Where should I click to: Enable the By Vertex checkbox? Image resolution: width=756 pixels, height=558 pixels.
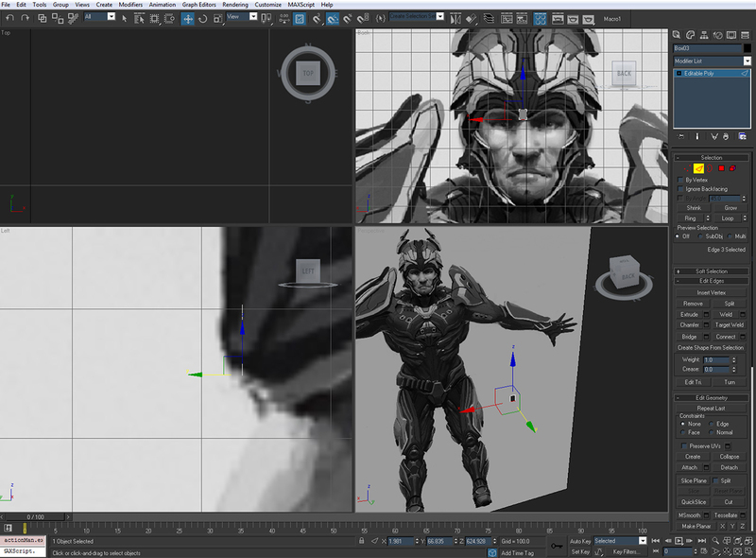680,180
